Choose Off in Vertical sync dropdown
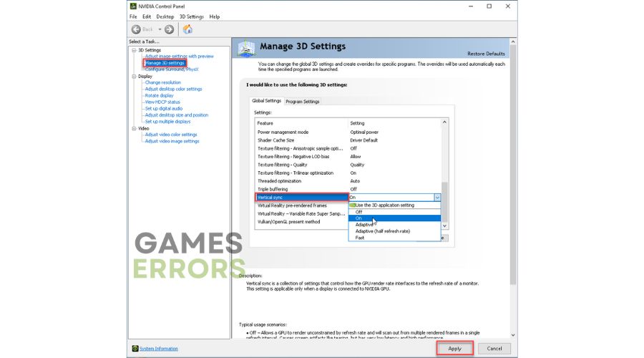Viewport: 644px width, 358px height. [x=394, y=212]
